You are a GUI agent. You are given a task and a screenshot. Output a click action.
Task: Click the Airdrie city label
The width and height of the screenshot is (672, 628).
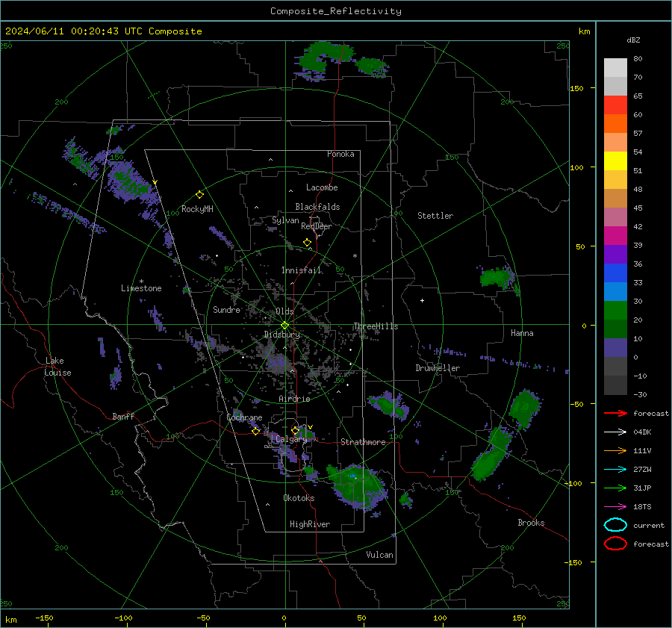294,399
